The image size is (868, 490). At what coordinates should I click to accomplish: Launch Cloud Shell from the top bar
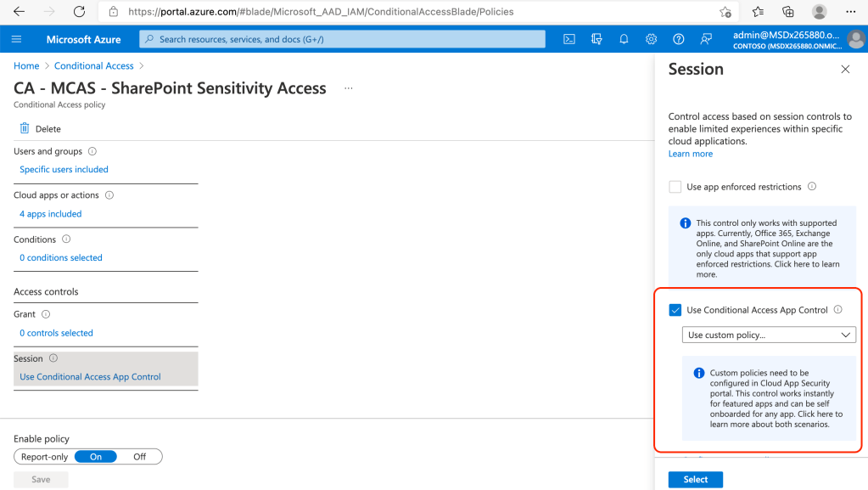pos(570,39)
